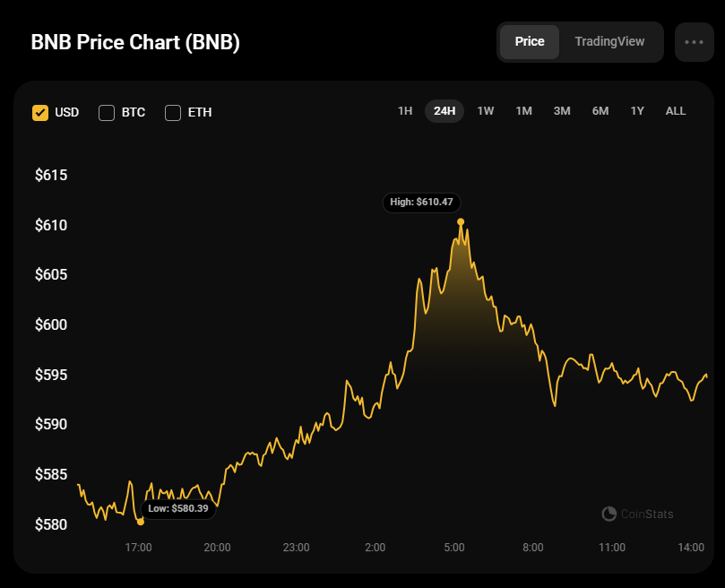Screen dimensions: 725x588
Task: Show ALL time price history
Action: click(x=676, y=111)
